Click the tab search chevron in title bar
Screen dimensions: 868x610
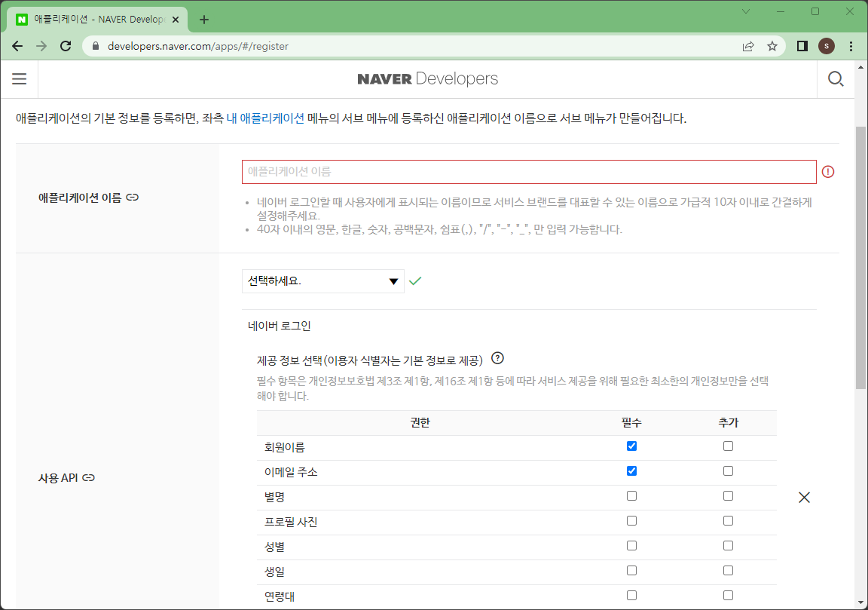pos(746,11)
